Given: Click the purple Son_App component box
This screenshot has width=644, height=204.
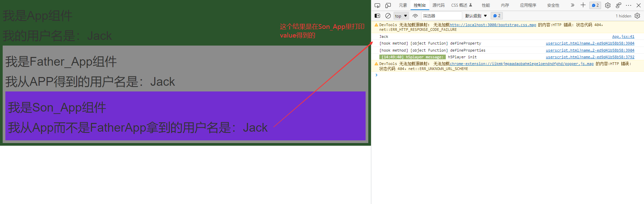Looking at the screenshot, I should [185, 116].
